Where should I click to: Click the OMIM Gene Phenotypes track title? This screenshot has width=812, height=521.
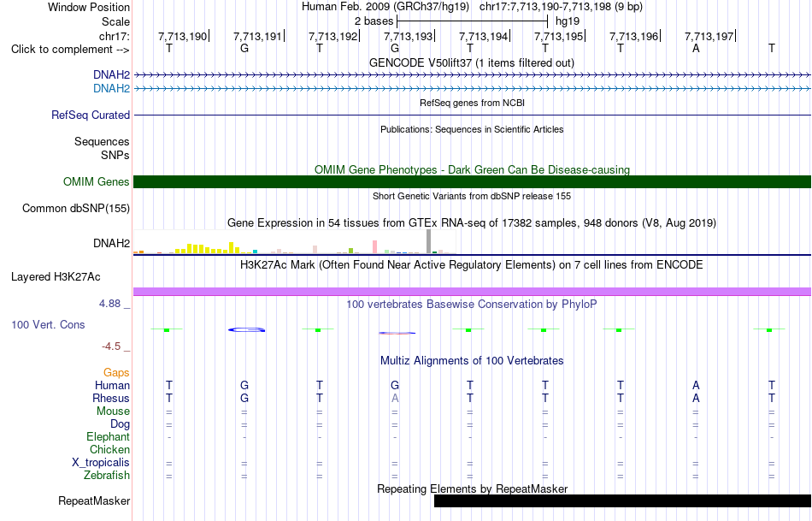click(472, 170)
